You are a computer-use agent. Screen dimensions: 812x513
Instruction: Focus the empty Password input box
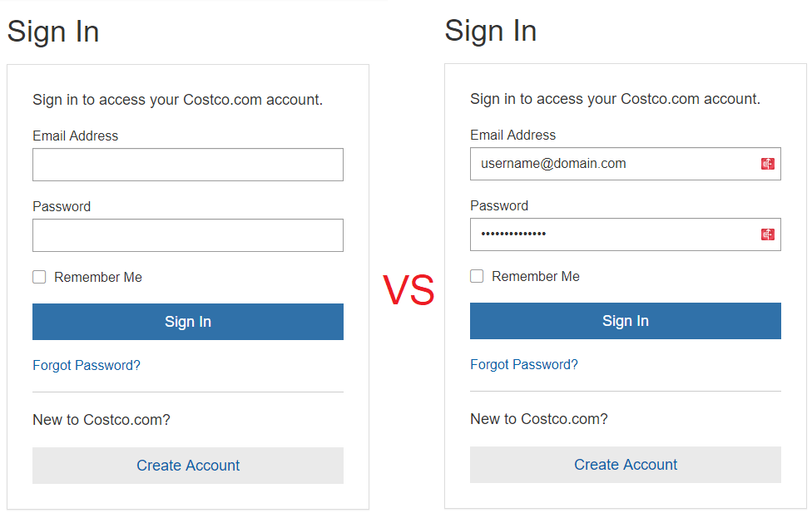188,235
